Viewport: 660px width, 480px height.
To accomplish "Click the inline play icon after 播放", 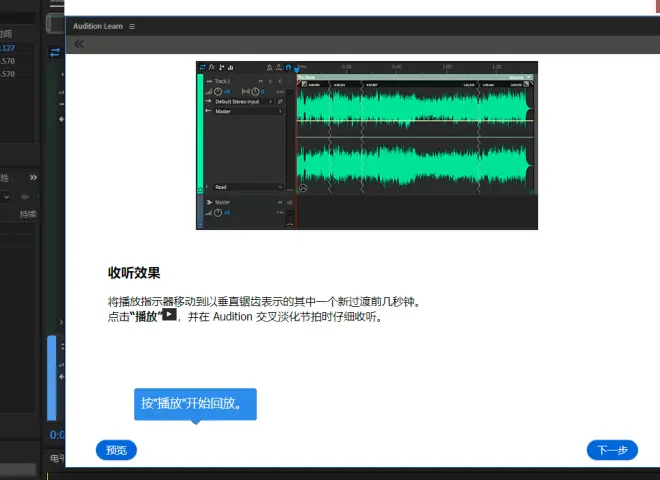I will pos(169,315).
